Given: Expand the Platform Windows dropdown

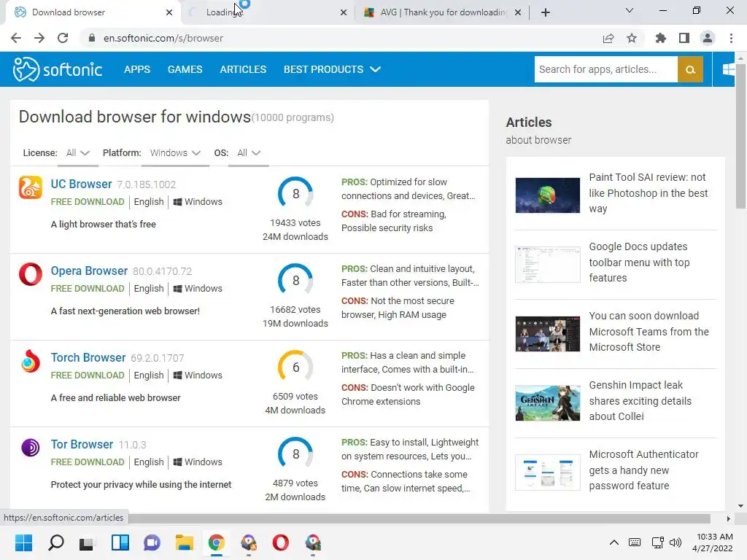Looking at the screenshot, I should coord(175,153).
